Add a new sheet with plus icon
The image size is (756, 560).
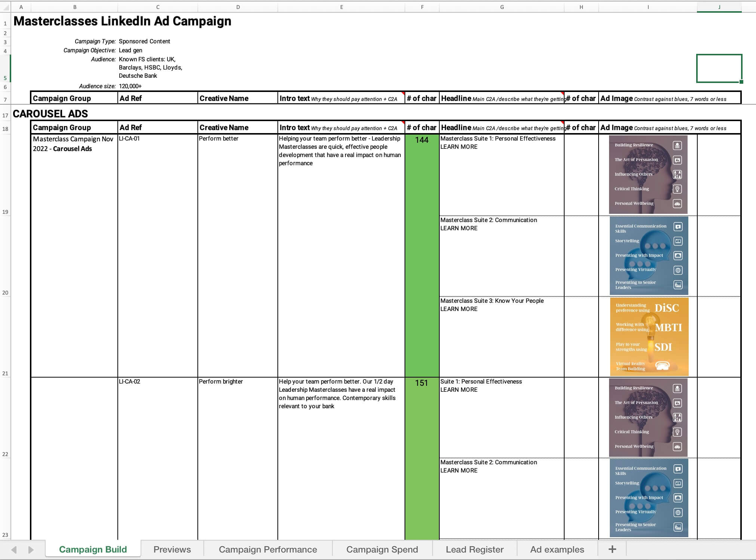click(x=612, y=549)
